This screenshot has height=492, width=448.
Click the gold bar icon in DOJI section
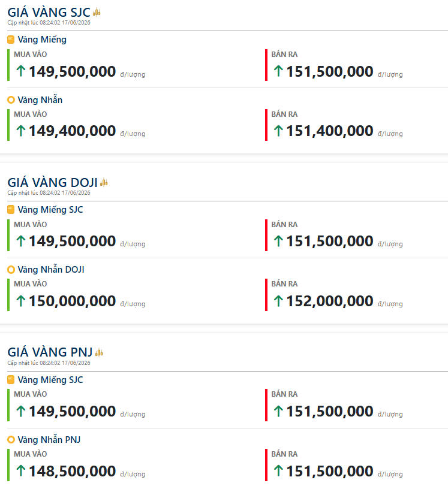[x=11, y=210]
